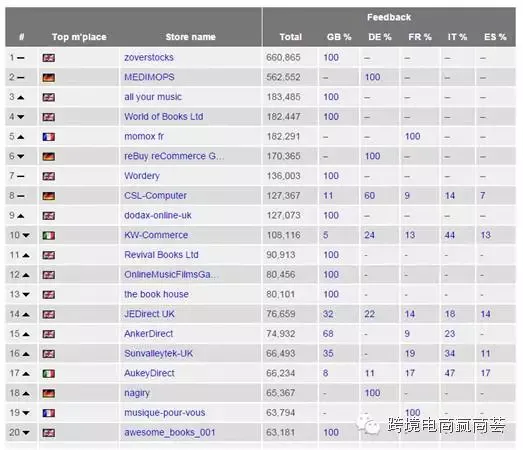
Task: Click the FR % column header
Action: point(420,37)
